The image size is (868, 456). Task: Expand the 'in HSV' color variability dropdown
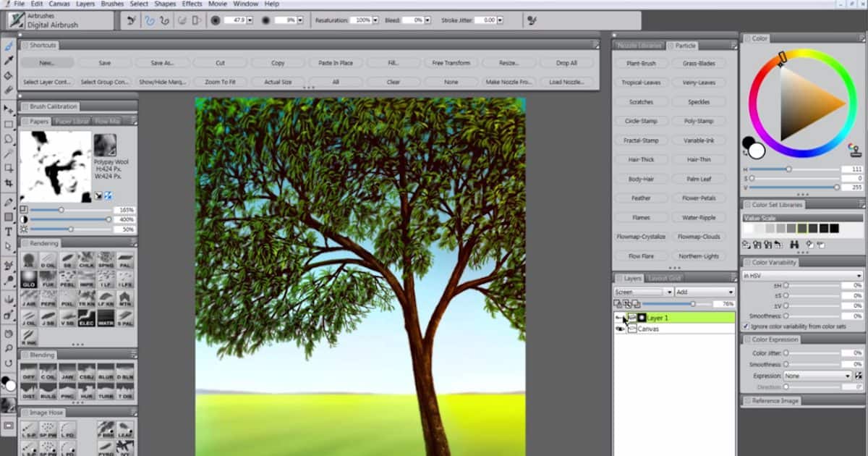pos(803,276)
